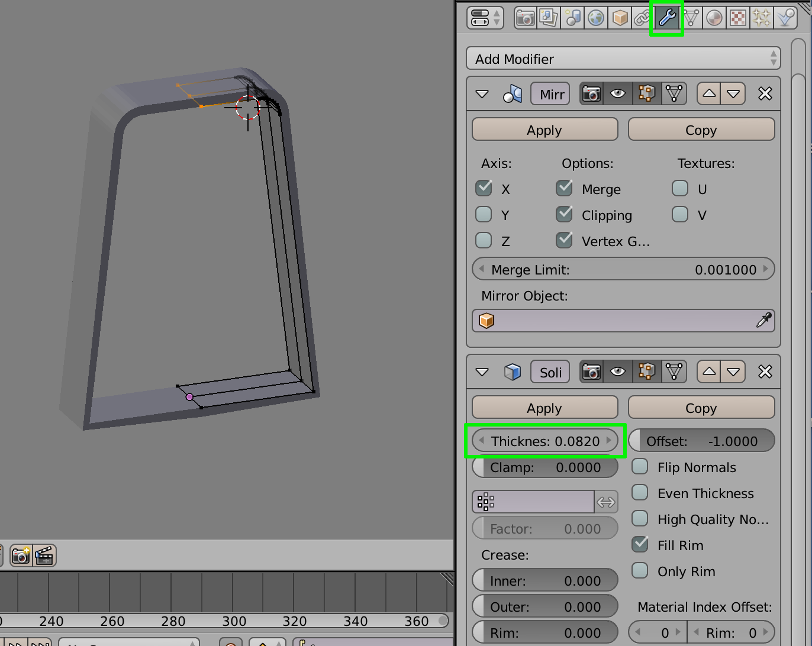Open the Solidify vertex group field

tap(533, 502)
